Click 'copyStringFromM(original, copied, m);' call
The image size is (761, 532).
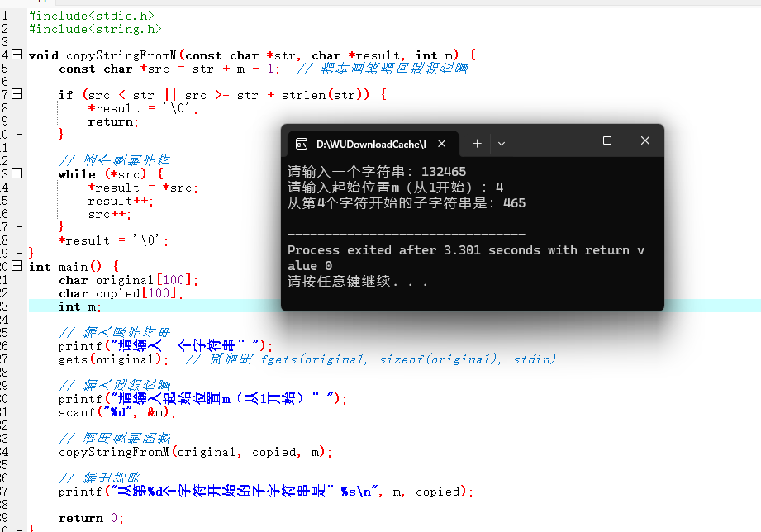point(195,453)
